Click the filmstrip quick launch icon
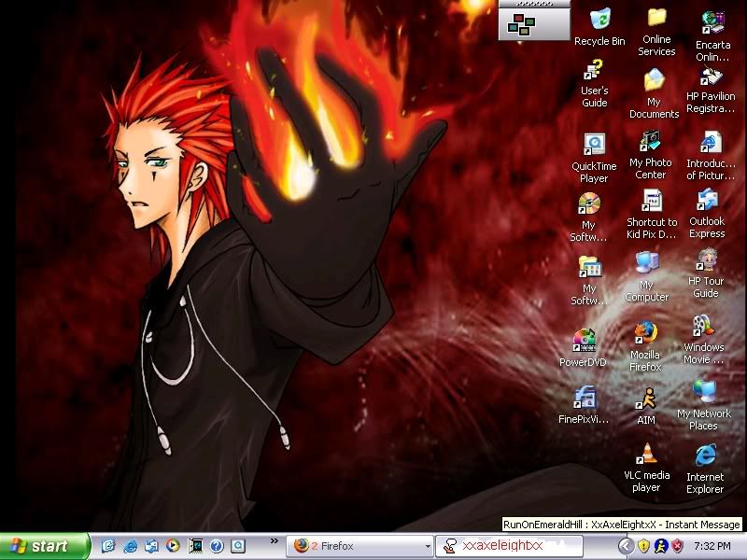 pos(195,546)
